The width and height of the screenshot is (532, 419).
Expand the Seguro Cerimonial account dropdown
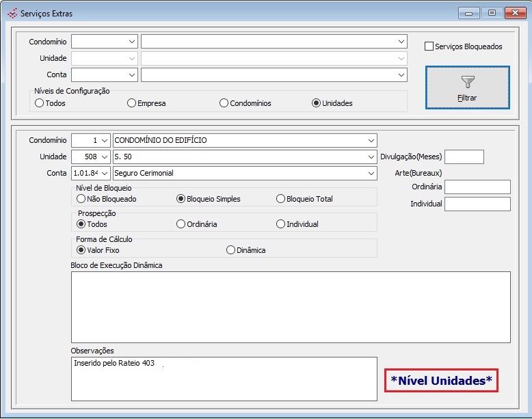tap(371, 174)
